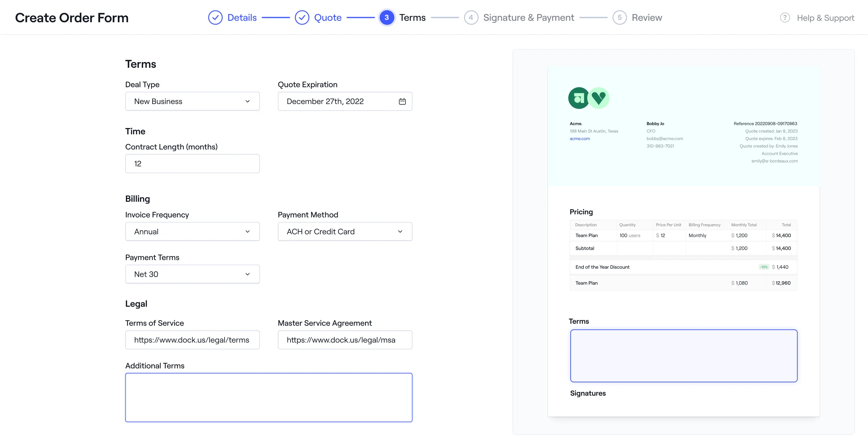Screen dimensions: 868x448
Task: Open the Invoice Frequency dropdown
Action: coord(192,231)
